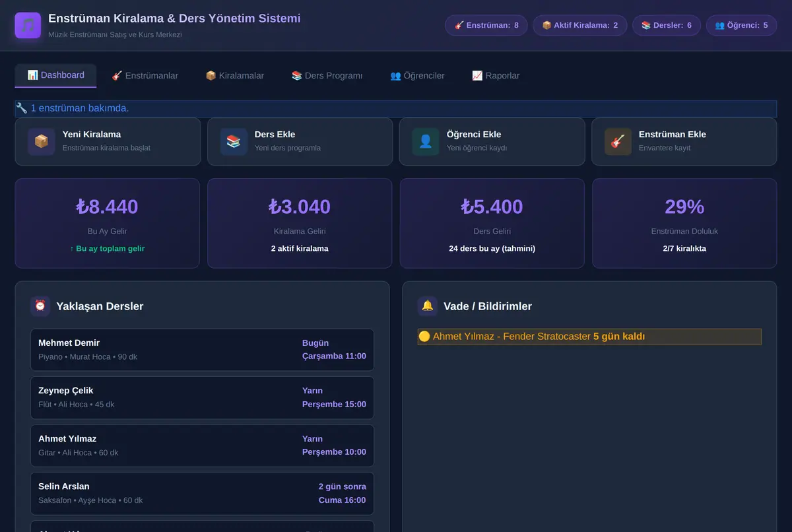Click the 'Cuma 16:00' lesson time
The image size is (792, 532).
(x=343, y=500)
